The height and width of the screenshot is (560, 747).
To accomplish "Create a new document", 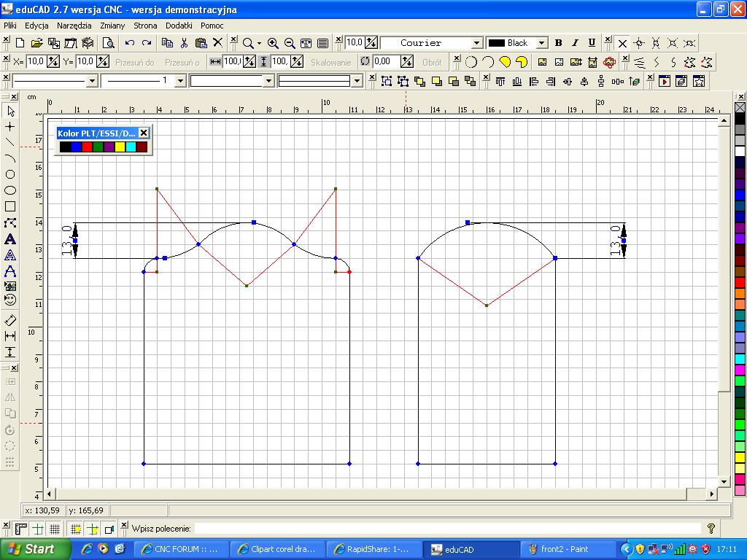I will point(20,43).
